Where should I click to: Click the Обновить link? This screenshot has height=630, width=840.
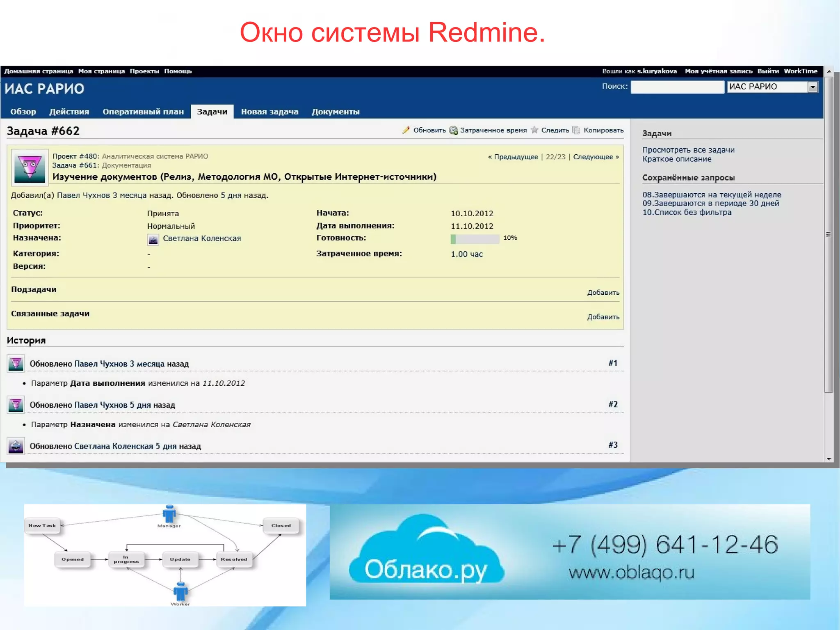(429, 130)
